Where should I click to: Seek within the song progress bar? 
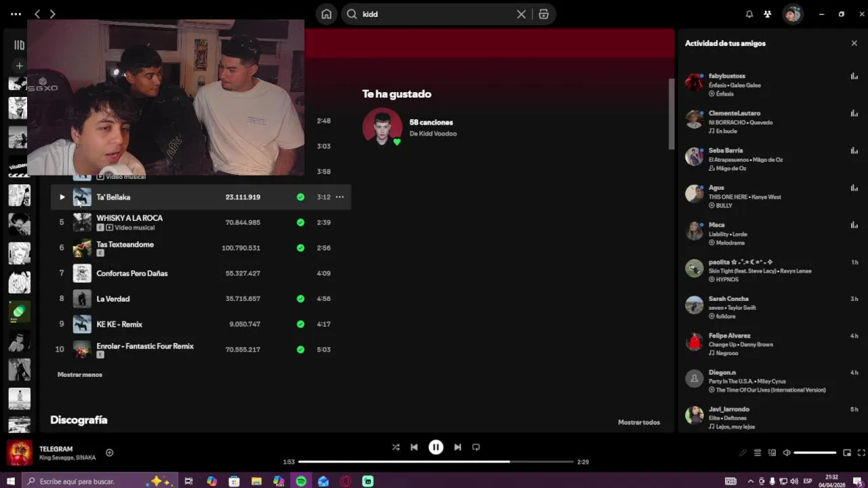coord(436,462)
